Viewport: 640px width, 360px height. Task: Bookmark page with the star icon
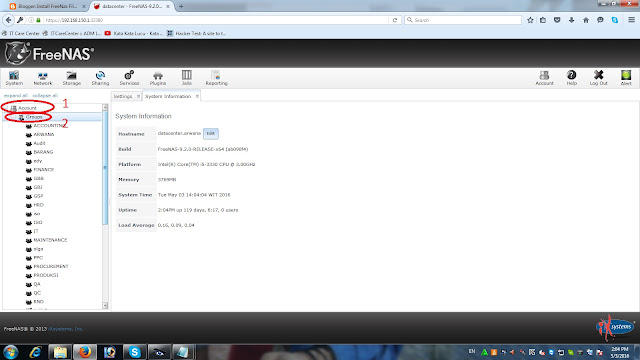click(x=530, y=20)
